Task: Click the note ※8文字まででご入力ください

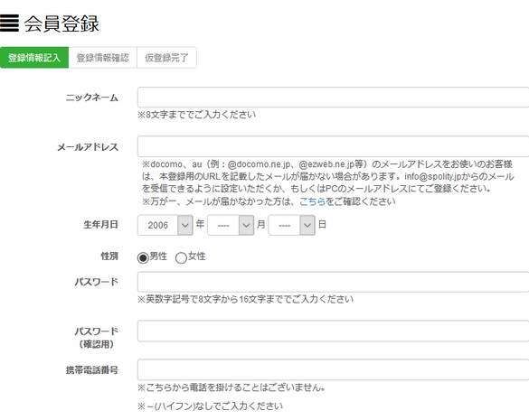Action: tap(197, 115)
